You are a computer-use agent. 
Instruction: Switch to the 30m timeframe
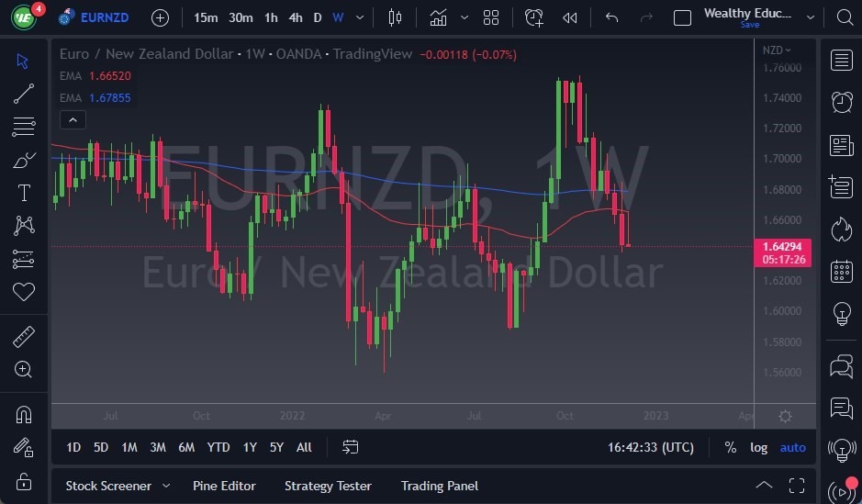[241, 17]
